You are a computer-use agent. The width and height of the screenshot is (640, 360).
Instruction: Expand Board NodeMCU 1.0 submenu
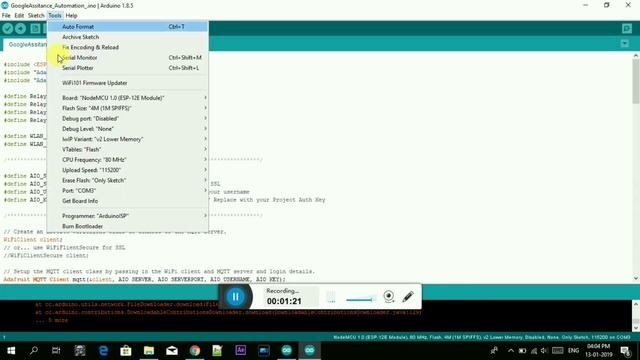coord(128,98)
